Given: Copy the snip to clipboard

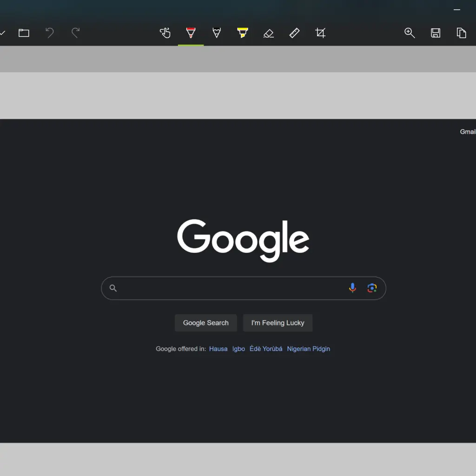Looking at the screenshot, I should coord(462,33).
